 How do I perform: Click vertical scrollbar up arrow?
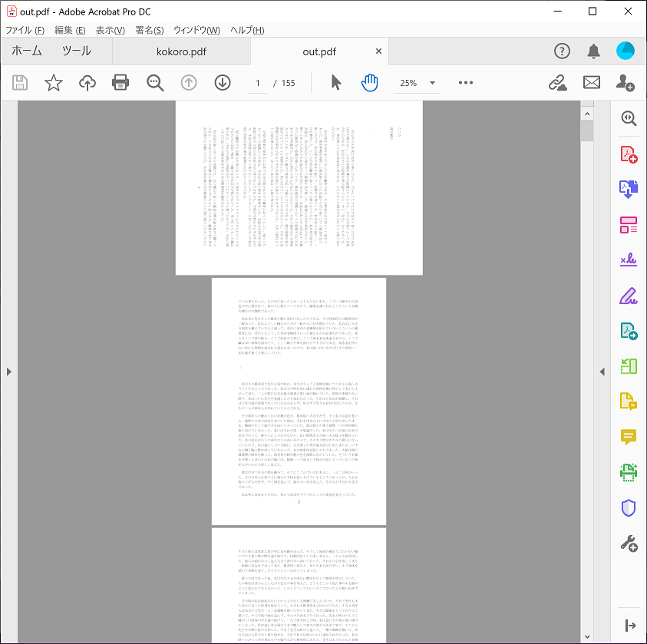pos(587,114)
